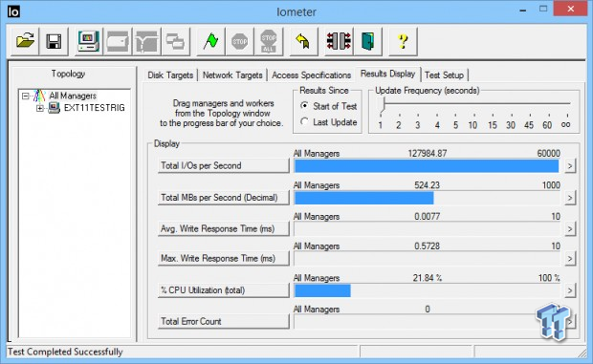
Task: Click the Total I/Os per Second progress bar
Action: click(x=427, y=166)
